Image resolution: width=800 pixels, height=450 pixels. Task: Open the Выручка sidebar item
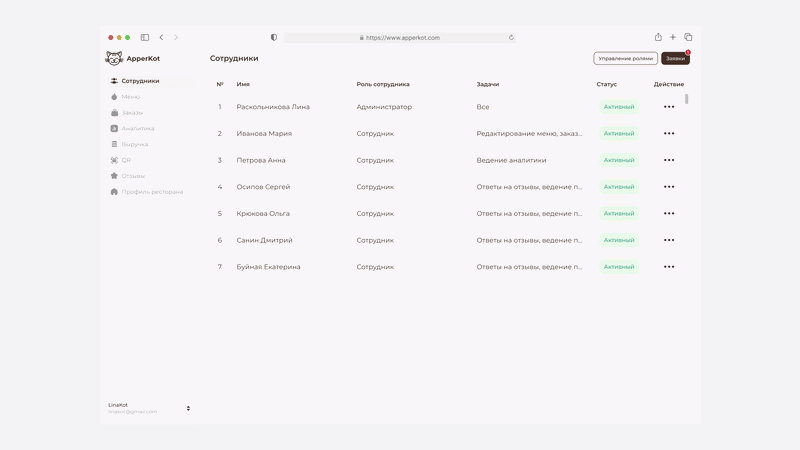click(130, 144)
